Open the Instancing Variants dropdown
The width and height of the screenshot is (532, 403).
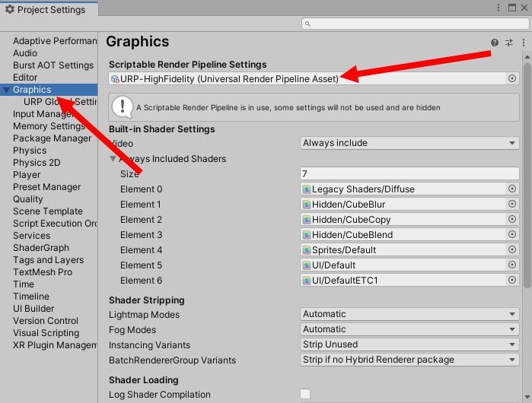click(409, 344)
